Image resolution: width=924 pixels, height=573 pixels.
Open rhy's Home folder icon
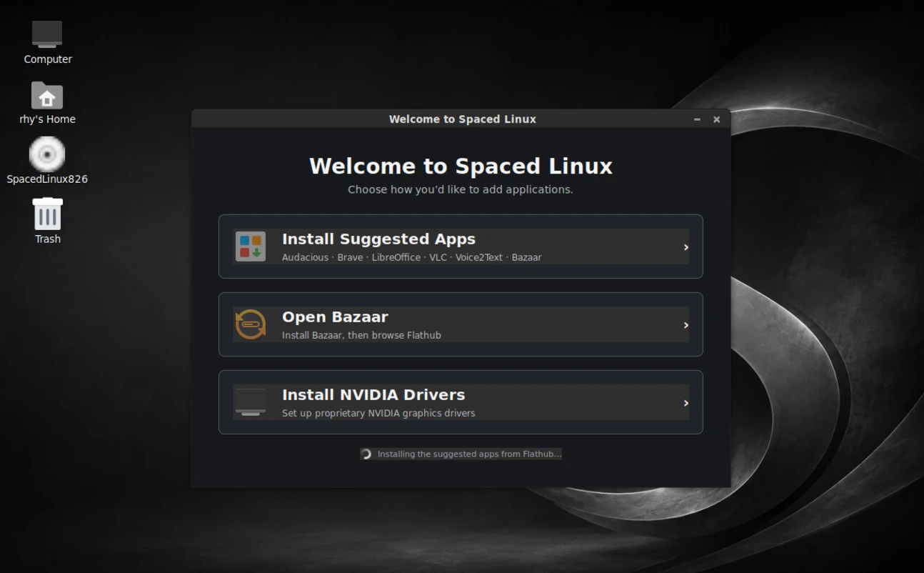[47, 95]
